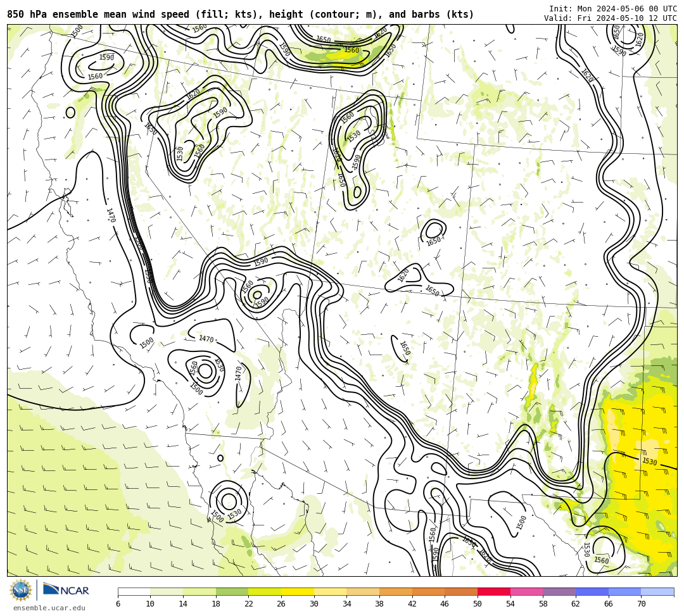Click the colorbar tick label 58
The width and height of the screenshot is (684, 616).
coord(543,604)
